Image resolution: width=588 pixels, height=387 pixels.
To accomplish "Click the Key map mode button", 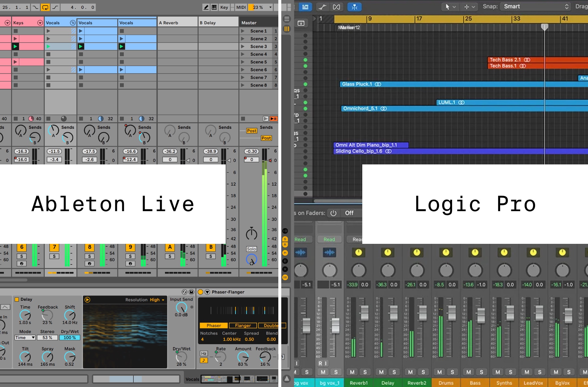I will click(224, 7).
